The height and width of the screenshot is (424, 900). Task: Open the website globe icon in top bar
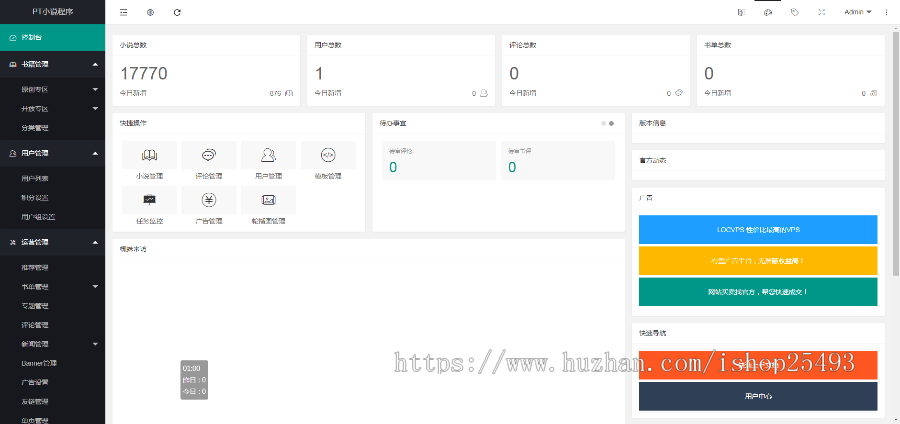tap(150, 12)
